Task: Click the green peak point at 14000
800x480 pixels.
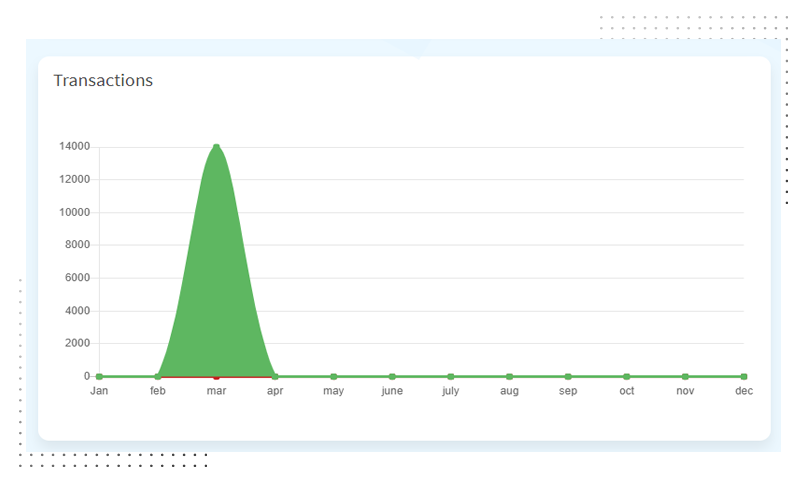Action: click(x=216, y=147)
